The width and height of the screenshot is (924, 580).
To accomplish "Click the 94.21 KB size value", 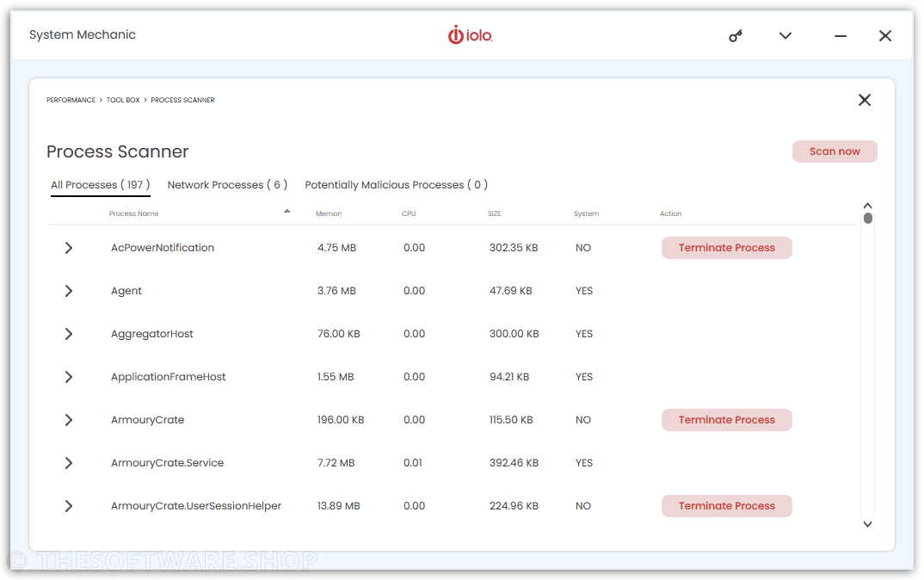I will (x=509, y=377).
